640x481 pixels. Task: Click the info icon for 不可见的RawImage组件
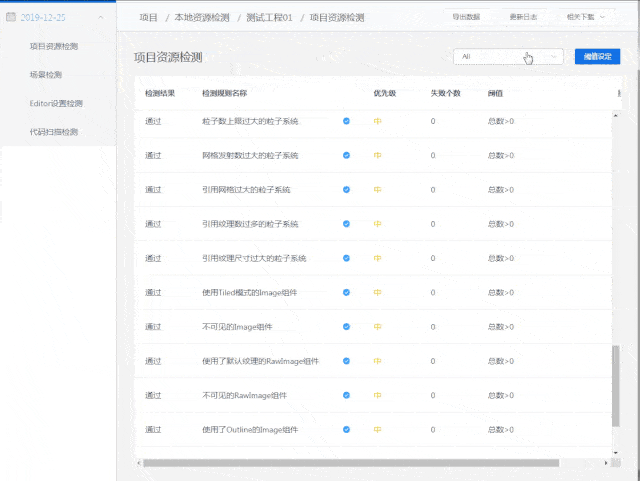coord(346,395)
